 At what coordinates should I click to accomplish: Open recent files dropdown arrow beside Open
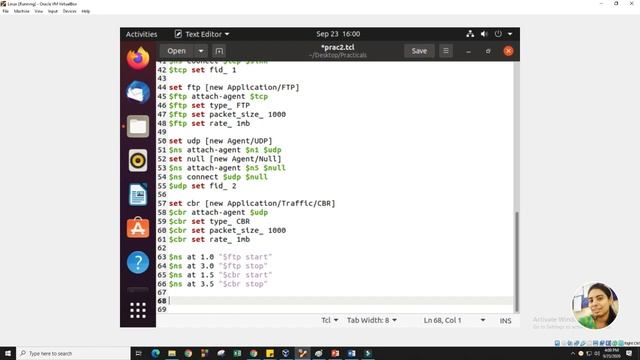click(x=201, y=51)
